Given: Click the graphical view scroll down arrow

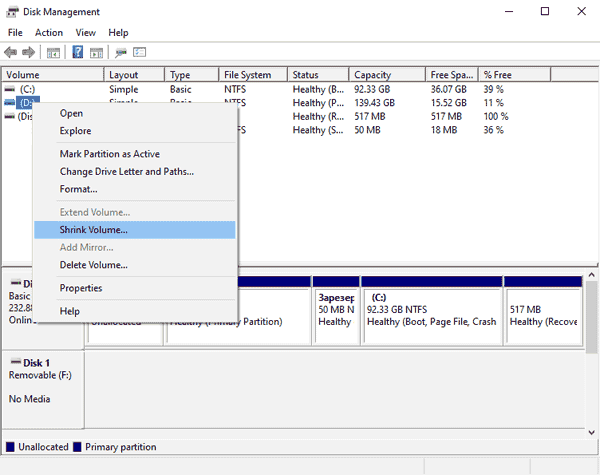Looking at the screenshot, I should tap(592, 433).
